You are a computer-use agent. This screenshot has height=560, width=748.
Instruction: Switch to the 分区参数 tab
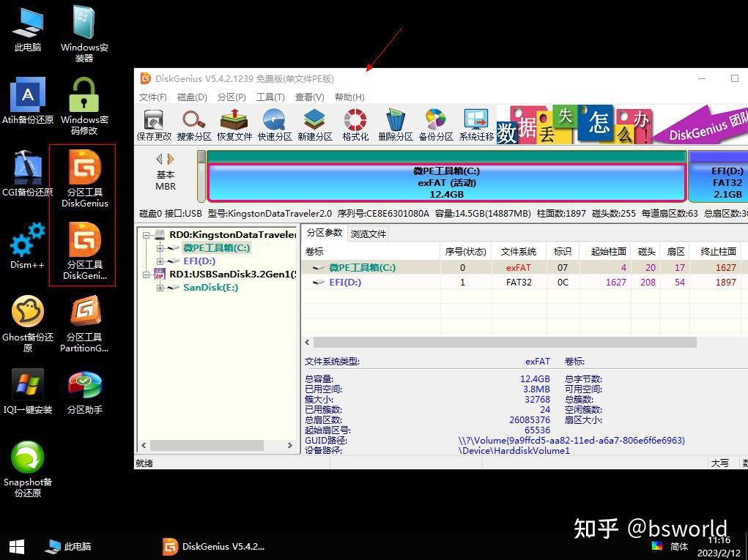click(x=325, y=233)
